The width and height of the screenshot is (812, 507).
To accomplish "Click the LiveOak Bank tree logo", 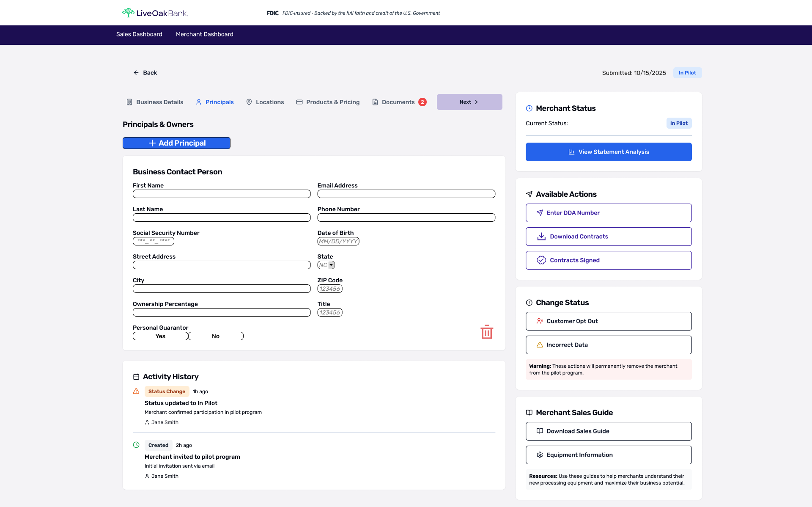I will (x=128, y=13).
